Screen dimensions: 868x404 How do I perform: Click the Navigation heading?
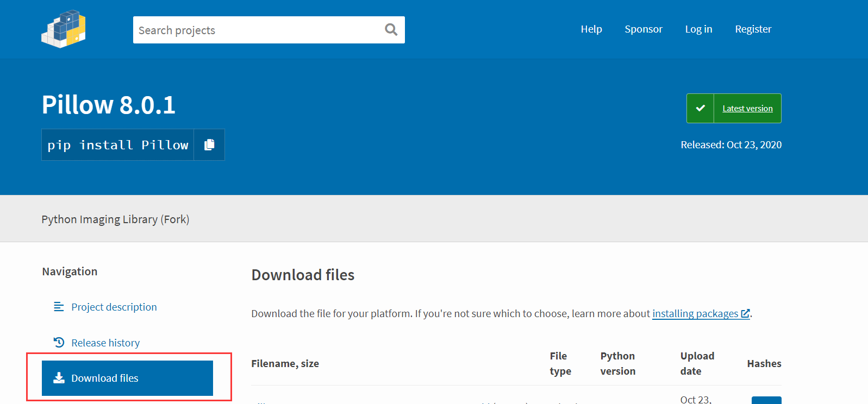(70, 272)
